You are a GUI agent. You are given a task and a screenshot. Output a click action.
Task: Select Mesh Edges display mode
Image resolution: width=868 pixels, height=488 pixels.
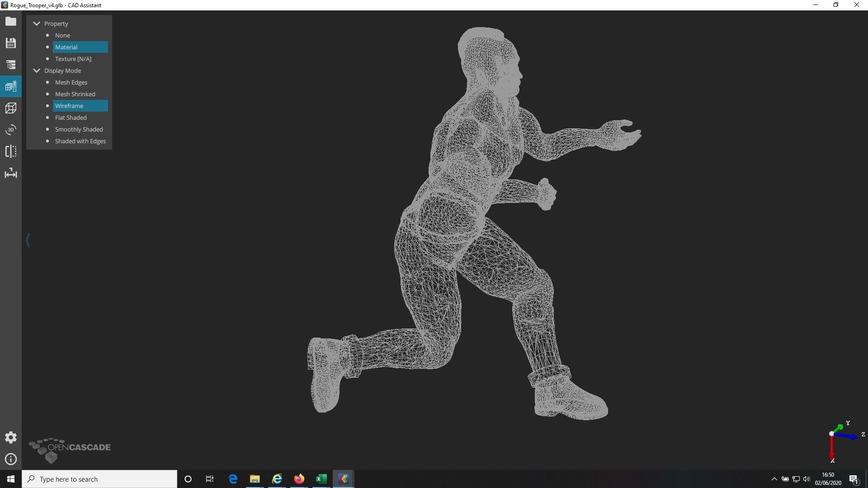(x=71, y=82)
